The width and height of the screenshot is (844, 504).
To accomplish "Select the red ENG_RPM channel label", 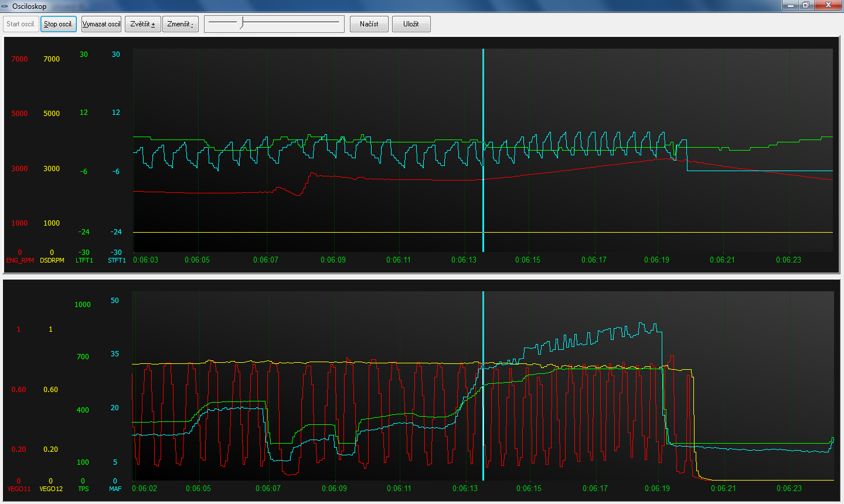I will [20, 260].
